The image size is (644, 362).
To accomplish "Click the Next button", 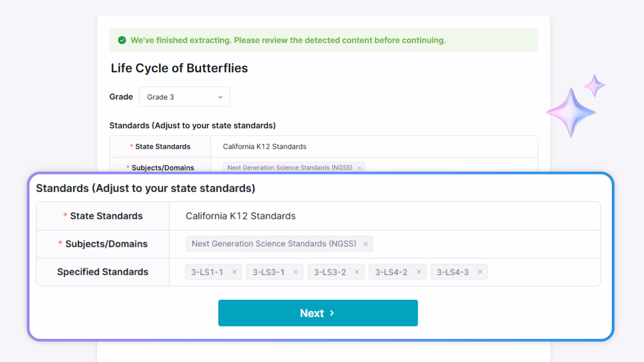I will (x=318, y=313).
